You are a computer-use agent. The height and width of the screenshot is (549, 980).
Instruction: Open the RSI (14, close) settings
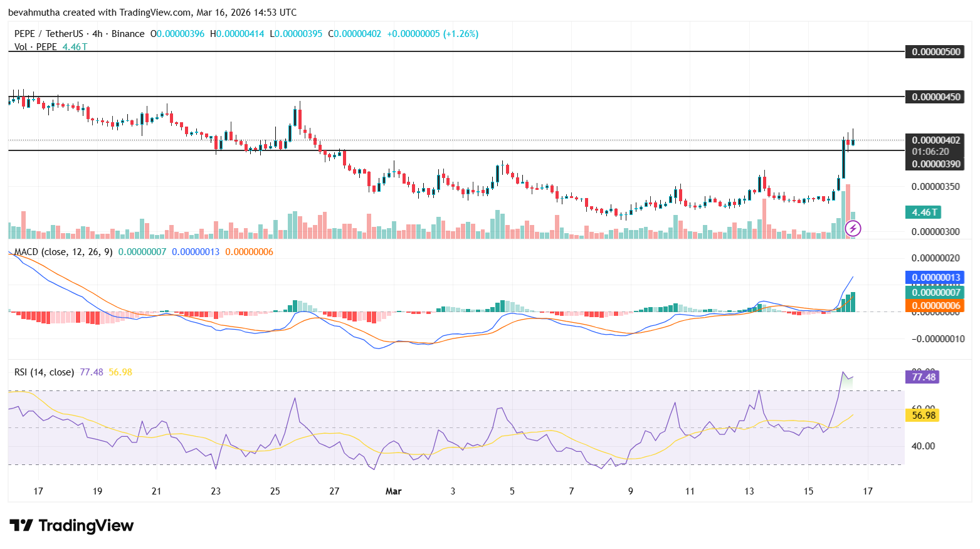44,372
